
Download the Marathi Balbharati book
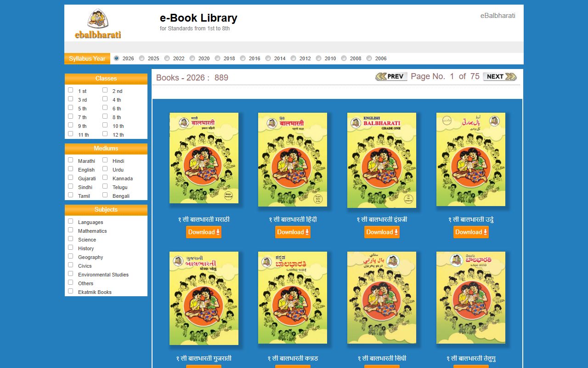pyautogui.click(x=204, y=232)
